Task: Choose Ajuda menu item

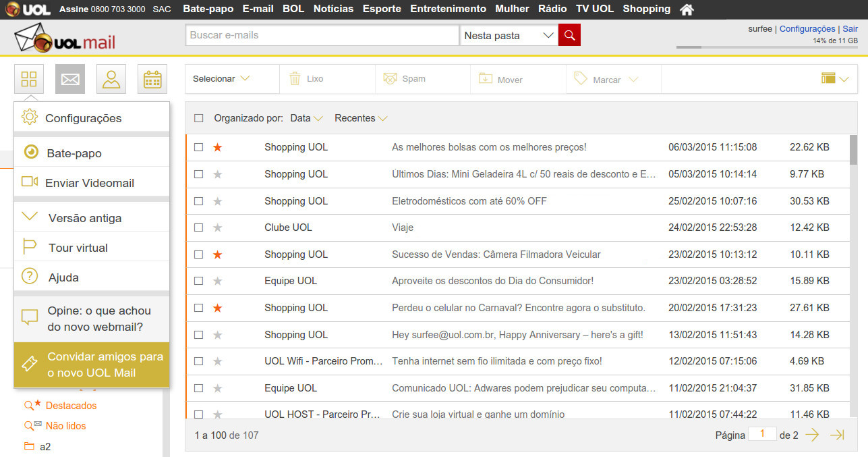Action: (92, 277)
